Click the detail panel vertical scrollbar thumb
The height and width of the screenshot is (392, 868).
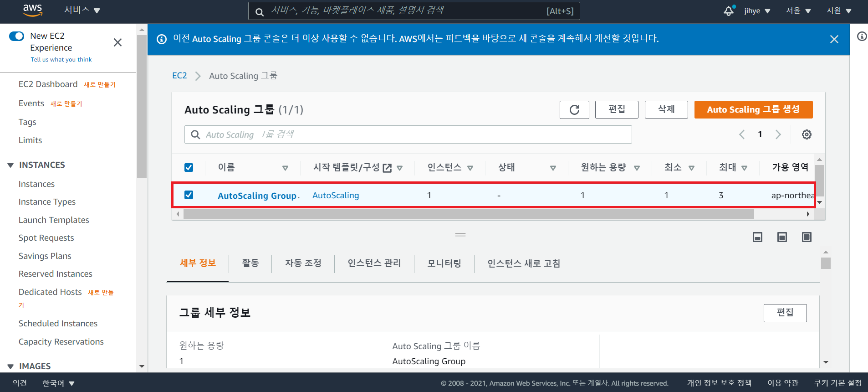(826, 263)
